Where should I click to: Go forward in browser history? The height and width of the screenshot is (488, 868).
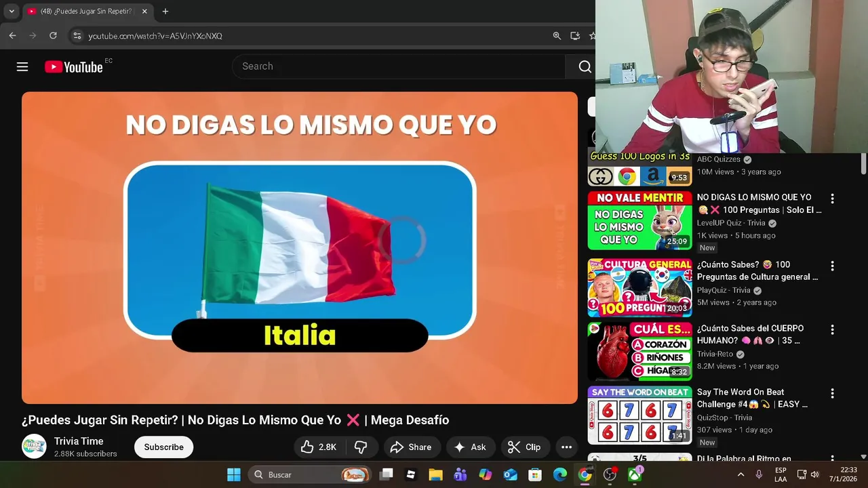click(x=33, y=35)
